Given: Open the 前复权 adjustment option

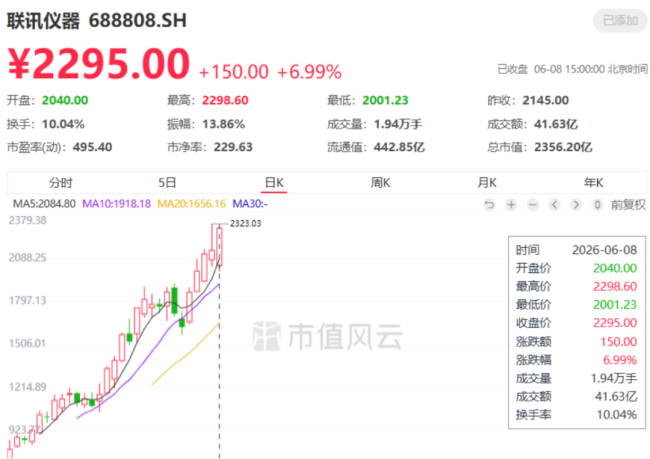Looking at the screenshot, I should coord(628,204).
